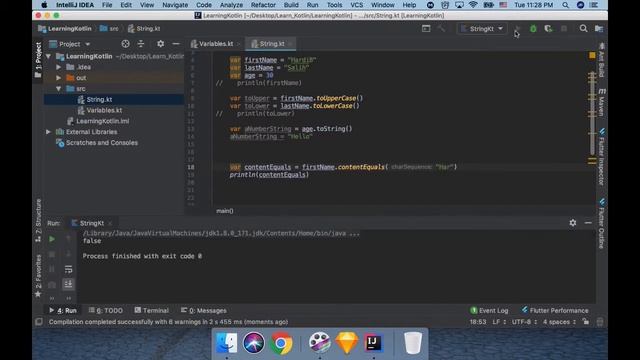Click the Stop square in Run panel
640x360 pixels.
(52, 254)
